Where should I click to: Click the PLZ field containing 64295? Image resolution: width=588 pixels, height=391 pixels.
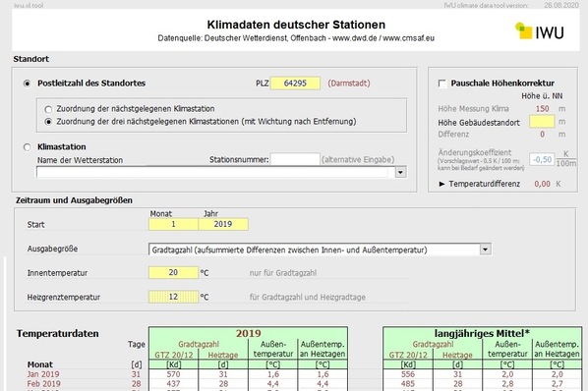295,84
